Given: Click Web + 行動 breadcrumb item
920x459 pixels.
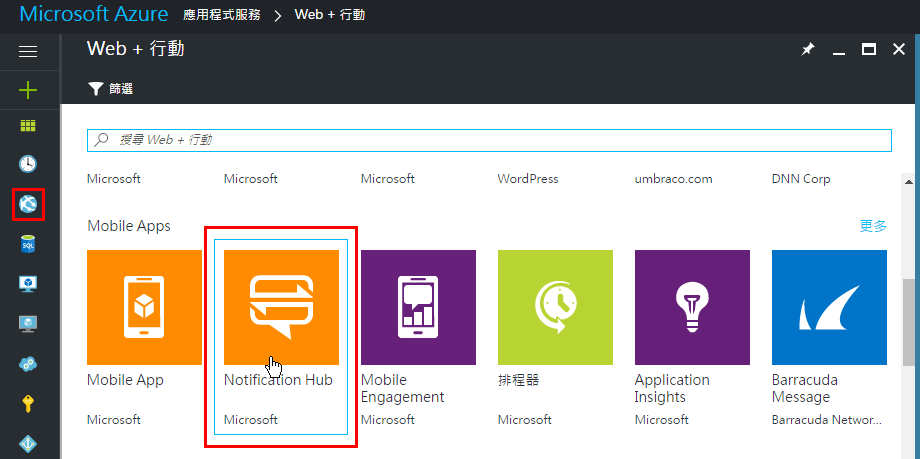Looking at the screenshot, I should point(330,15).
